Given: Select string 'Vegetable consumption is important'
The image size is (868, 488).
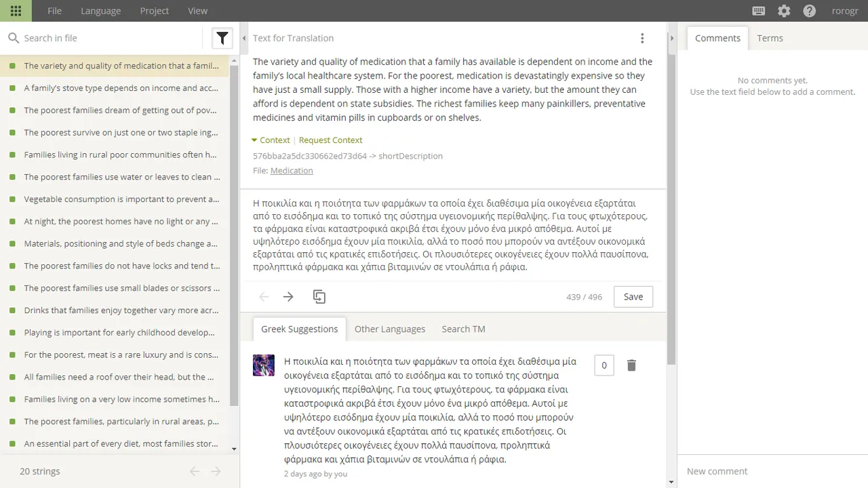Looking at the screenshot, I should (x=115, y=199).
